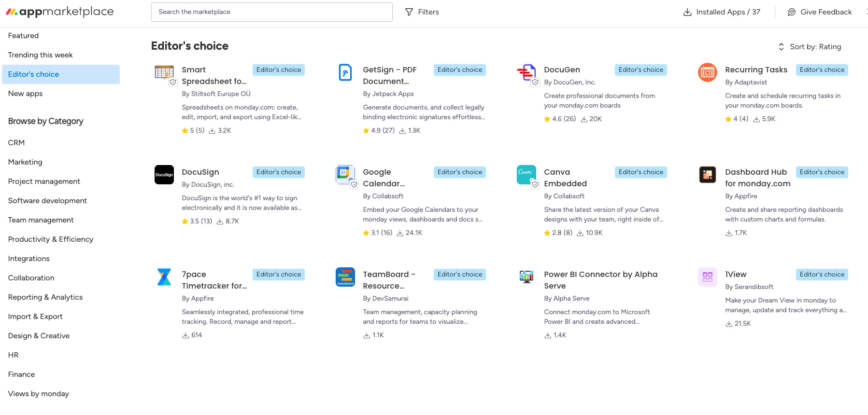Click the Give Feedback button

820,12
